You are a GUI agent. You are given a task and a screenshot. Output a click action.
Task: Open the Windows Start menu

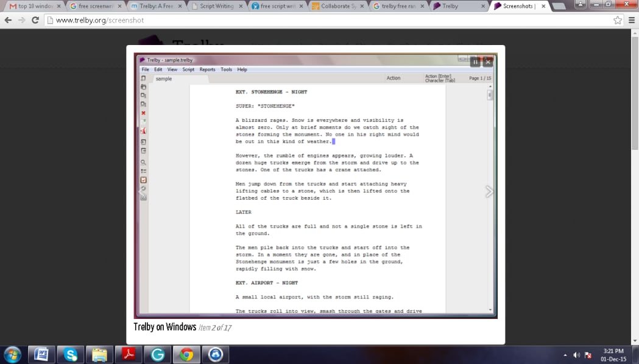[12, 355]
